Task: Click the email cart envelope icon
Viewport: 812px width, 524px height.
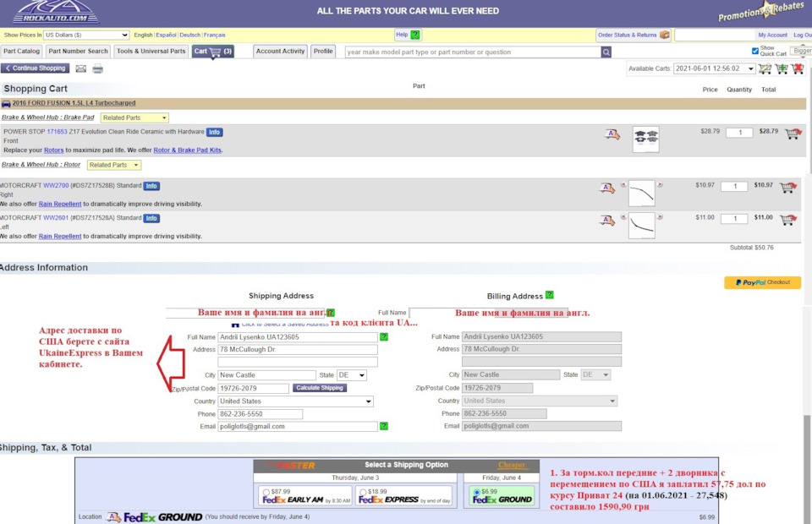Action: click(81, 68)
